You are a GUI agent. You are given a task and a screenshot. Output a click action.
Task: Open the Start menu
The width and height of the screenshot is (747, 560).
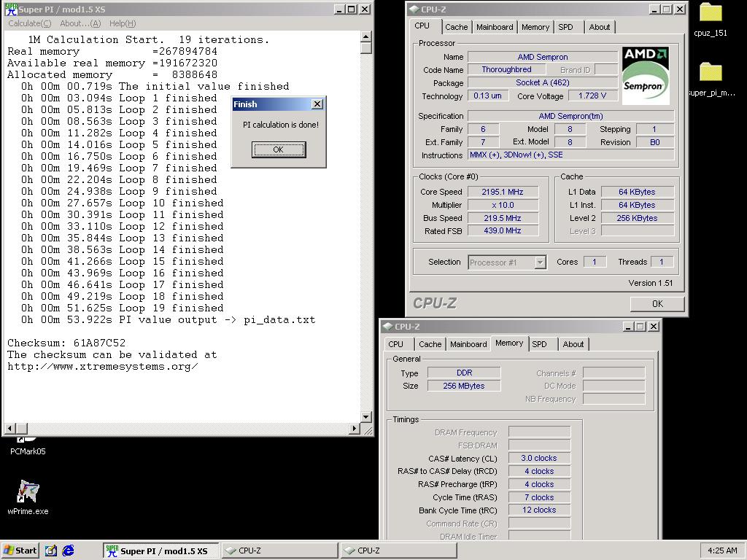[x=20, y=551]
